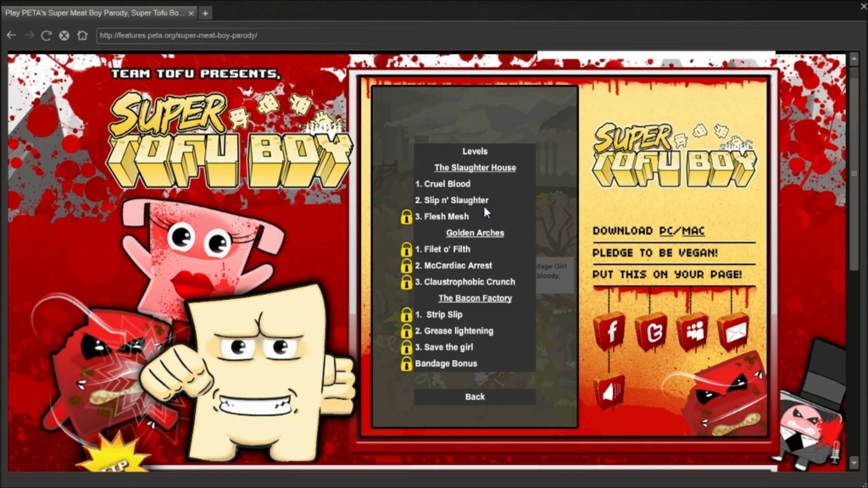Click The Slaughter House world heading
The height and width of the screenshot is (488, 868).
475,168
